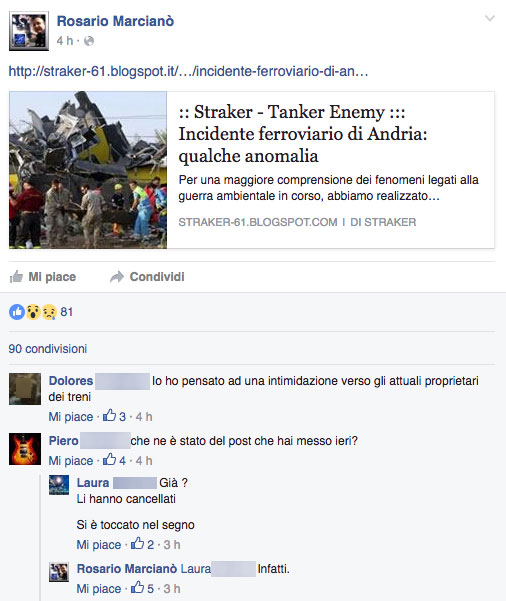The width and height of the screenshot is (506, 601).
Task: Click the wow reaction emoji
Action: click(x=33, y=312)
